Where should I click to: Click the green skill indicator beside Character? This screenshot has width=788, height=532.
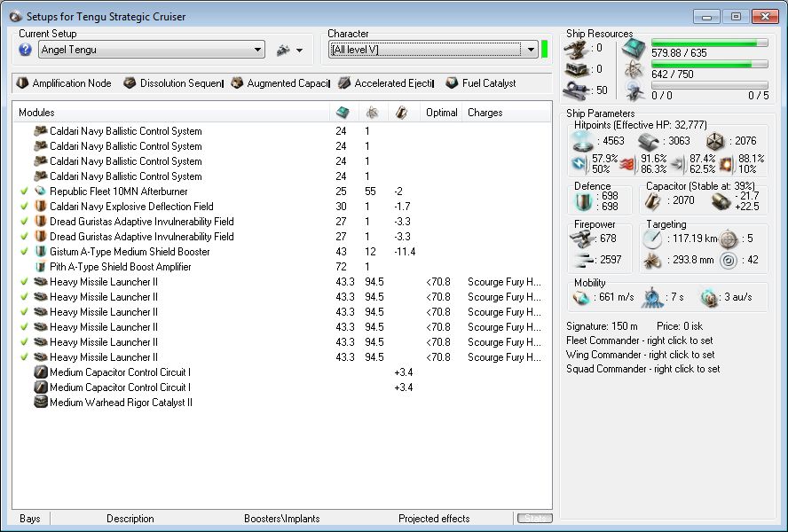tap(544, 50)
